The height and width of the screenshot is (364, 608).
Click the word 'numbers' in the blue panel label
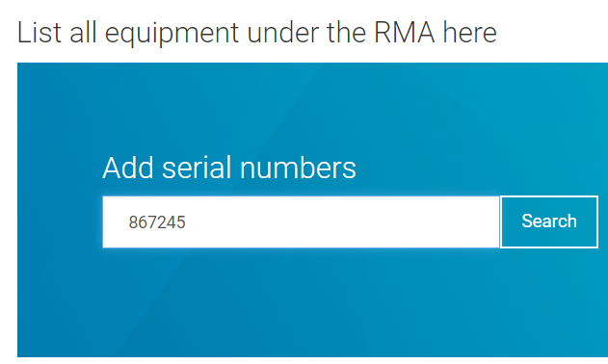click(298, 168)
